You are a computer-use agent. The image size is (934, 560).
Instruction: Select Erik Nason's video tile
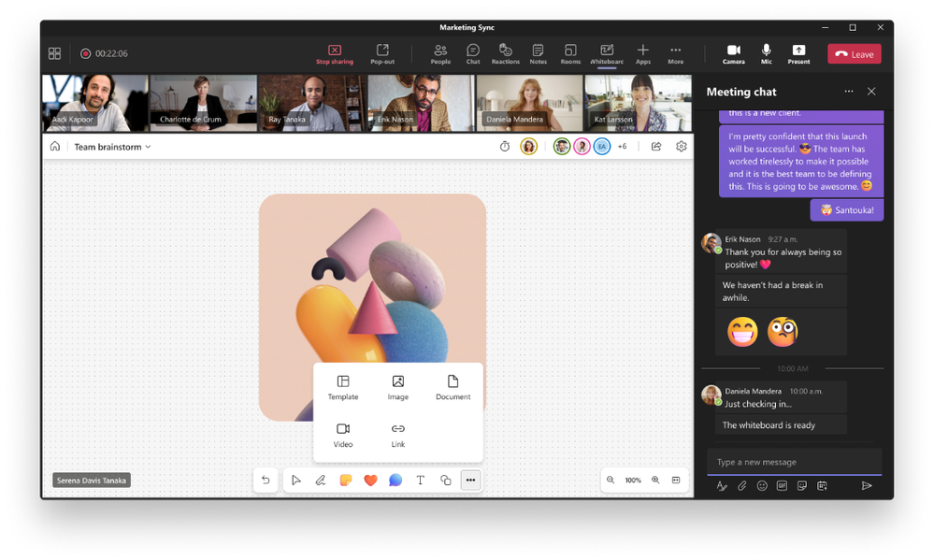[x=421, y=103]
